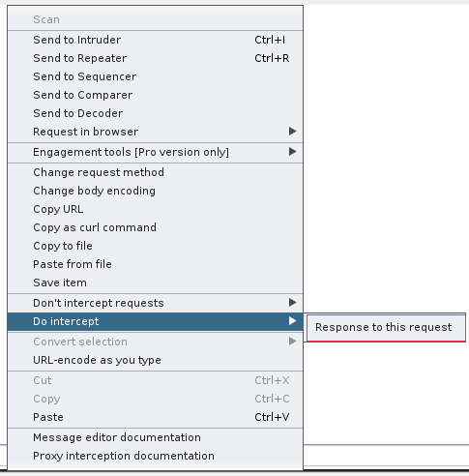Select Copy as curl command

[x=155, y=227]
